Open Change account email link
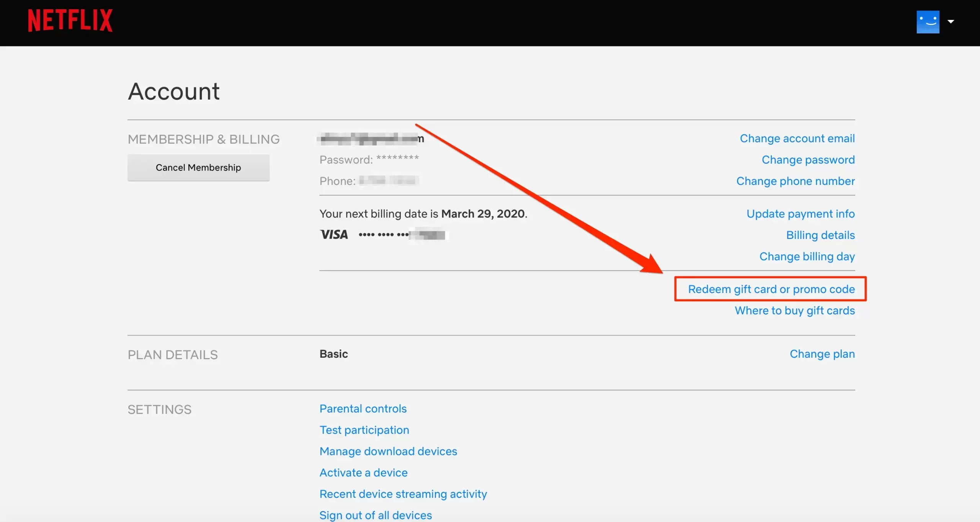 (x=797, y=138)
